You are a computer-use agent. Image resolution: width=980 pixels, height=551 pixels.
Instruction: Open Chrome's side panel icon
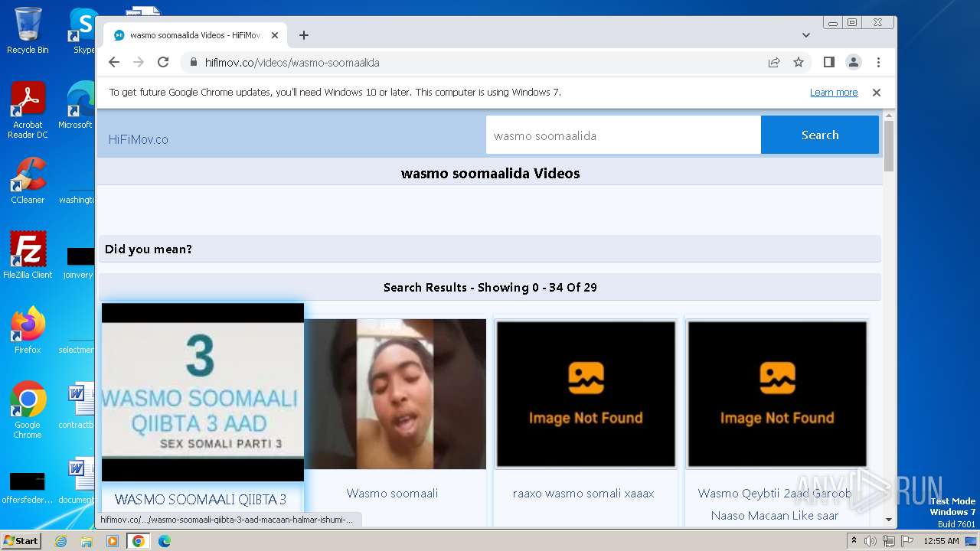pos(828,62)
